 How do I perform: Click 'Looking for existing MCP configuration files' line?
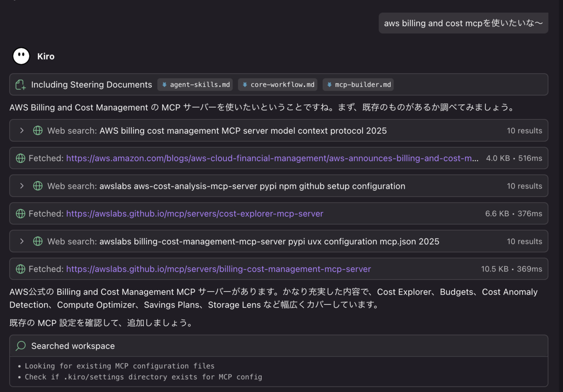[120, 366]
